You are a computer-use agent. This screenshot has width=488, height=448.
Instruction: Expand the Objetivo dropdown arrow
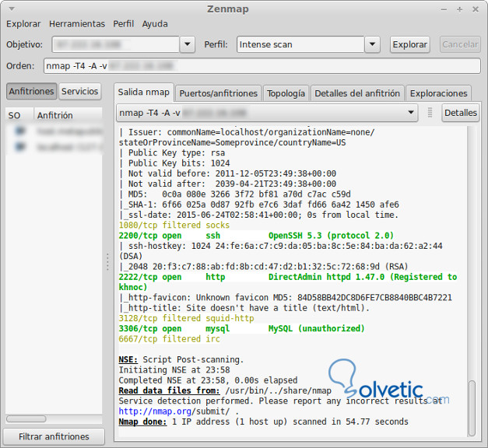(x=188, y=44)
